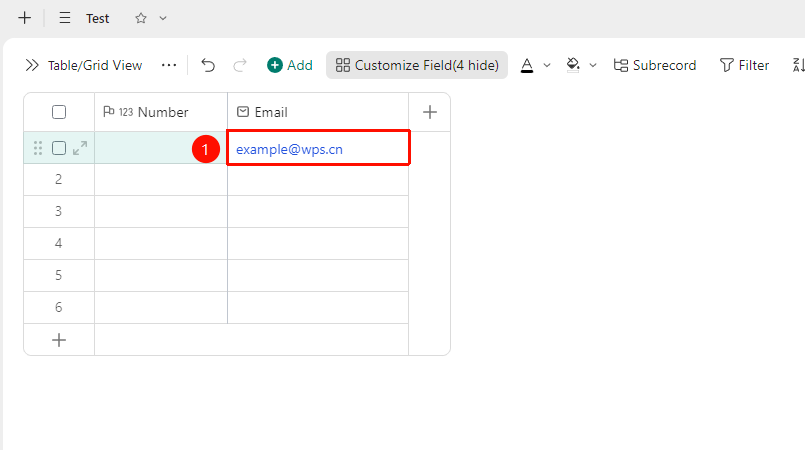Viewport: 805px width, 450px height.
Task: Toggle the select-all checkbox in header
Action: [59, 112]
